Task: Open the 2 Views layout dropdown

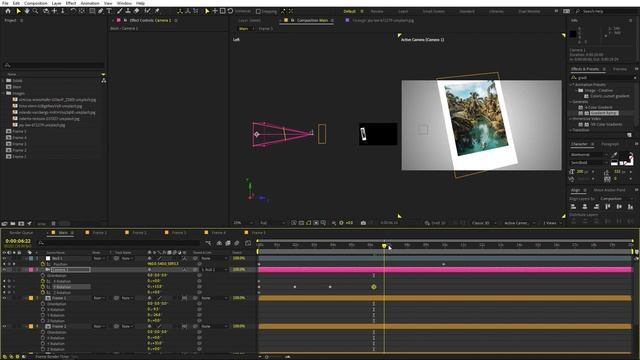Action: click(x=552, y=223)
